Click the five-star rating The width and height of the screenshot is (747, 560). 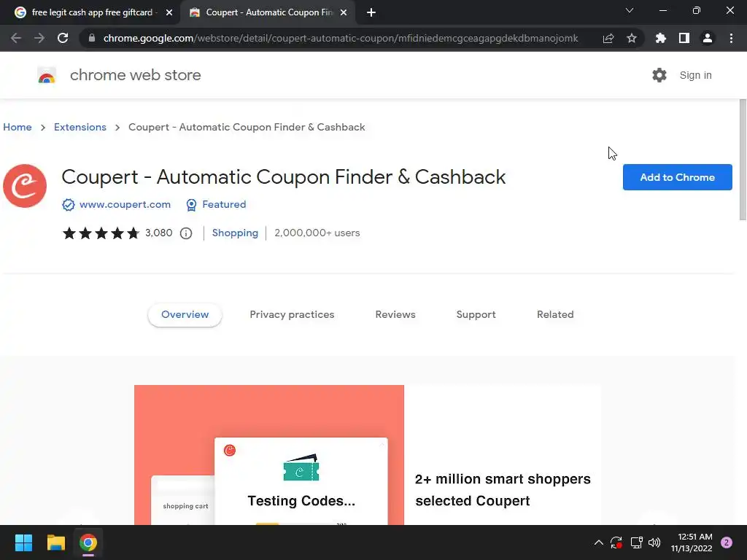point(101,233)
